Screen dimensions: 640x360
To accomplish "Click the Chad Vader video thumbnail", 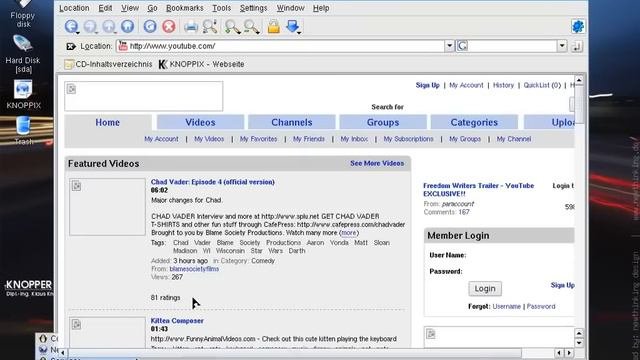I will [x=107, y=207].
